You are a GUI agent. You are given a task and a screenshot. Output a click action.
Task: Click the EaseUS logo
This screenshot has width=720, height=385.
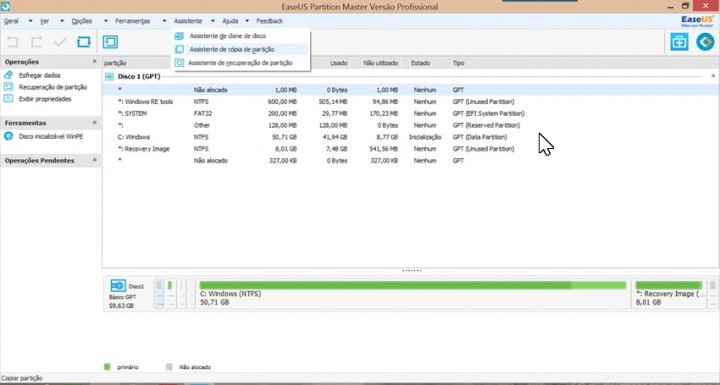[697, 21]
